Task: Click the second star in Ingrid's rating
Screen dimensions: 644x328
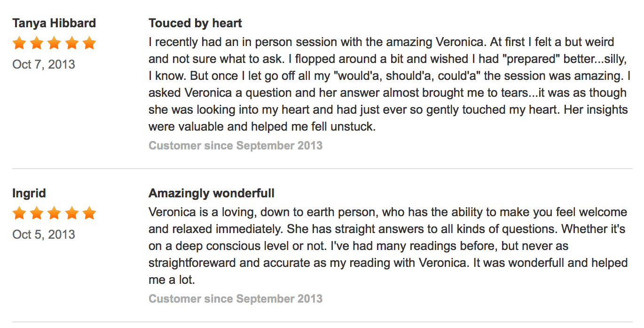Action: (x=37, y=214)
